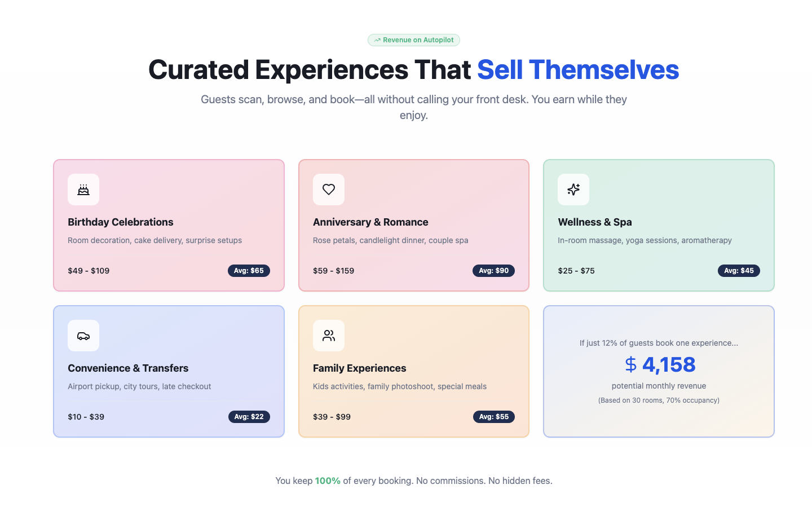
Task: Click the 4,158 potential revenue figure
Action: [x=669, y=364]
